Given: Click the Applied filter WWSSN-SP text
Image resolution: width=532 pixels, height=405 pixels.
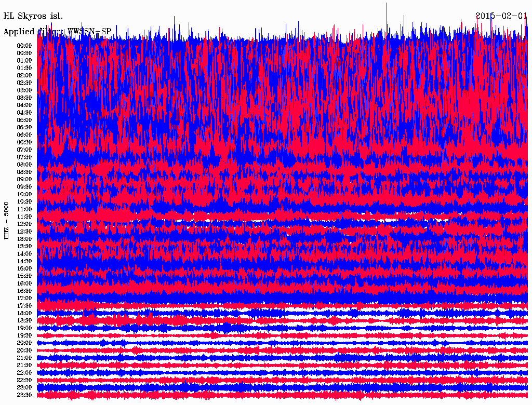Looking at the screenshot, I should click(x=57, y=32).
